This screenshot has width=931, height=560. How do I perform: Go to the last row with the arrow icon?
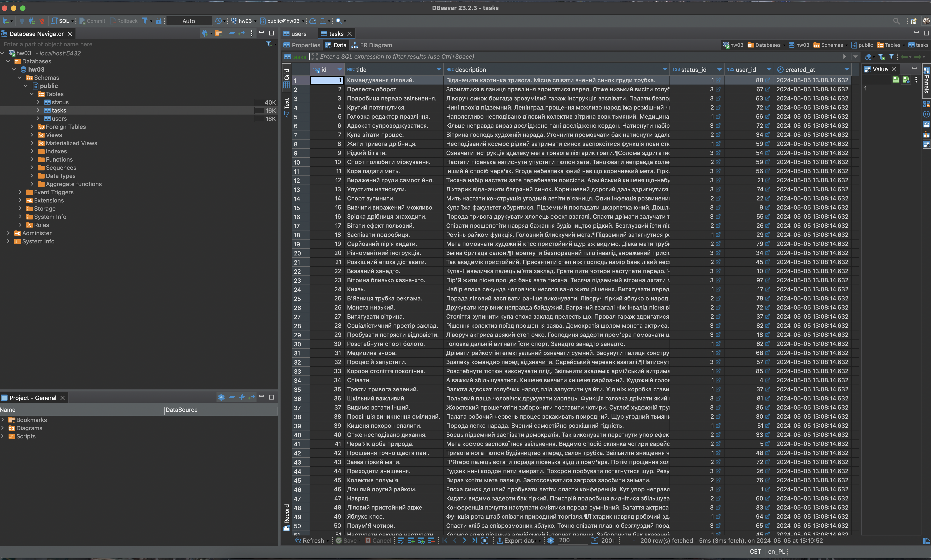click(x=474, y=540)
